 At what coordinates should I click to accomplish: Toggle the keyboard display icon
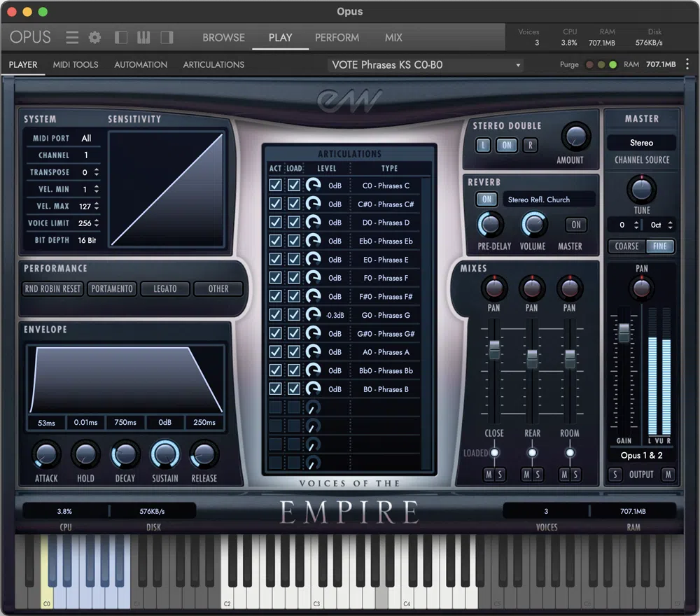pyautogui.click(x=143, y=37)
